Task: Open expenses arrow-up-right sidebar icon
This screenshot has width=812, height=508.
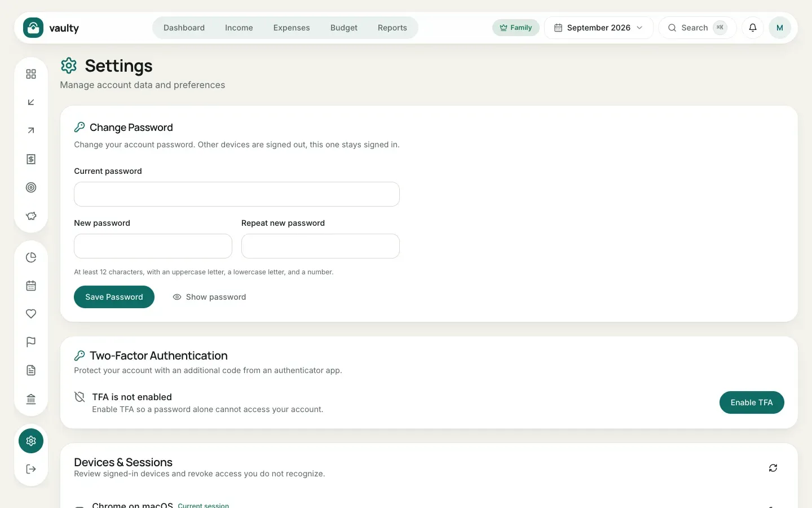Action: tap(31, 130)
